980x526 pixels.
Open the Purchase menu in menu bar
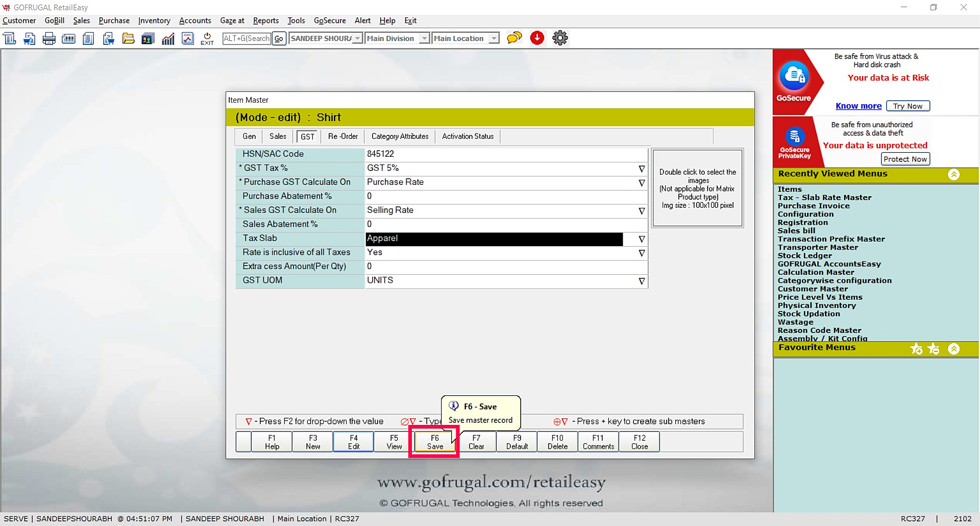coord(114,20)
